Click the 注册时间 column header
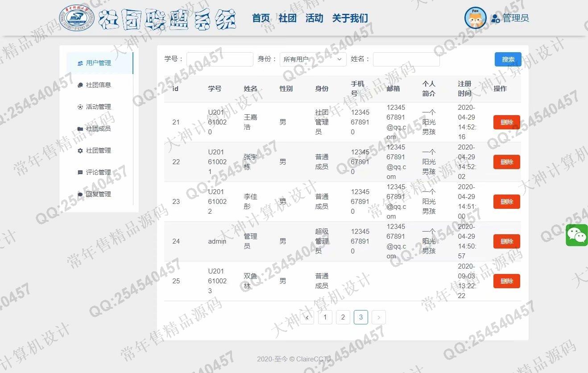The width and height of the screenshot is (588, 373). coord(464,89)
